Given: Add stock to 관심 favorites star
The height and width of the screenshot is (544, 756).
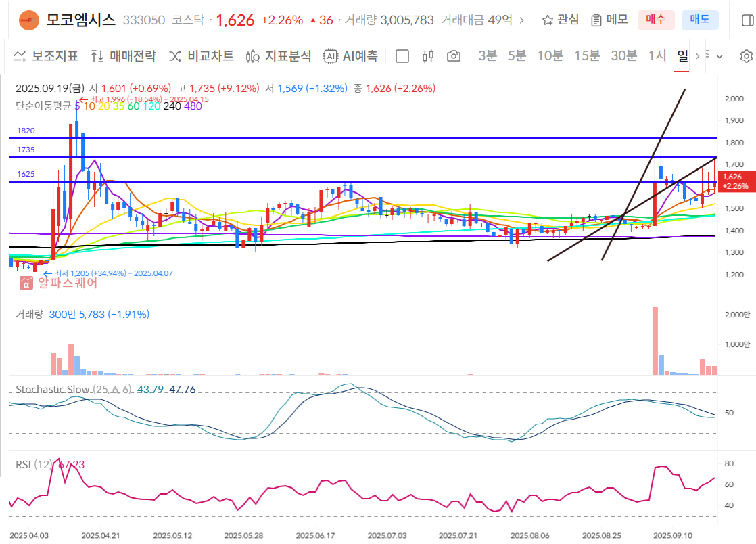Looking at the screenshot, I should pyautogui.click(x=561, y=20).
